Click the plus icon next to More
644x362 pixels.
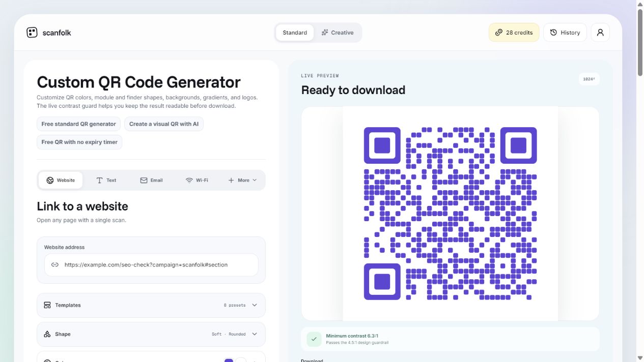231,180
